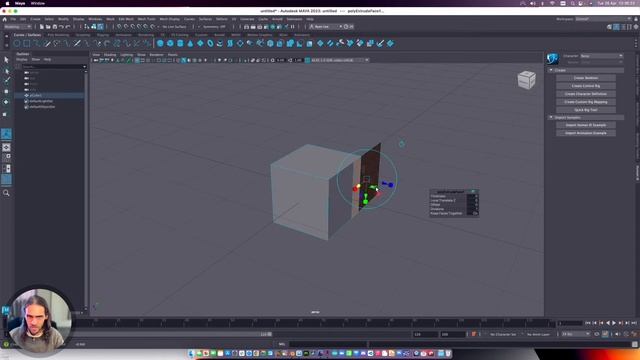Select the NURBS circle shelf icon
The width and height of the screenshot is (640, 360).
click(x=17, y=43)
